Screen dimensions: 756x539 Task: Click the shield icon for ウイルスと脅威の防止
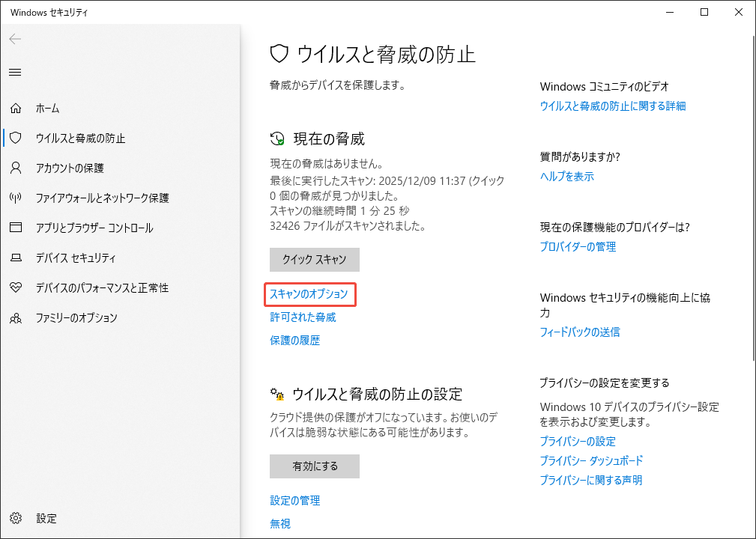coord(16,138)
